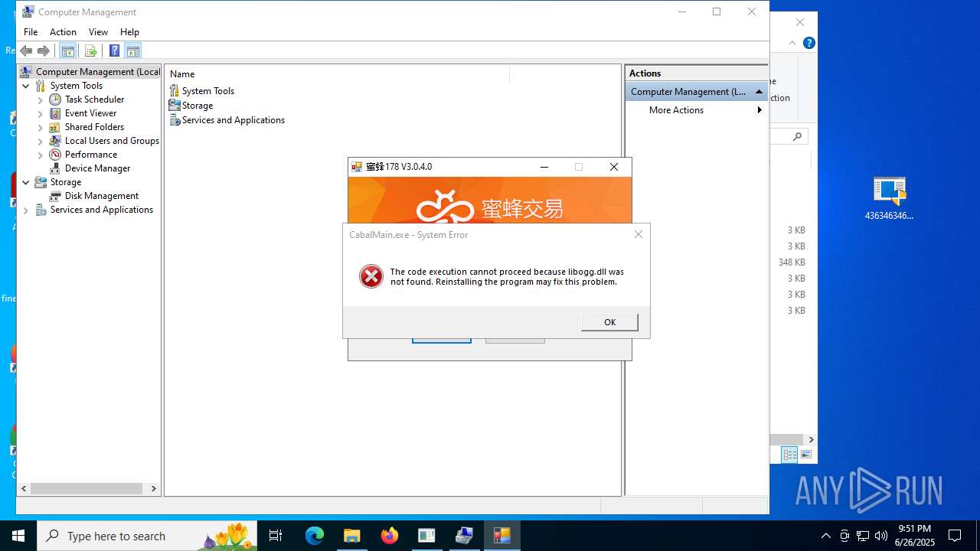This screenshot has width=980, height=551.
Task: Select Task Scheduler in the tree
Action: pos(94,99)
